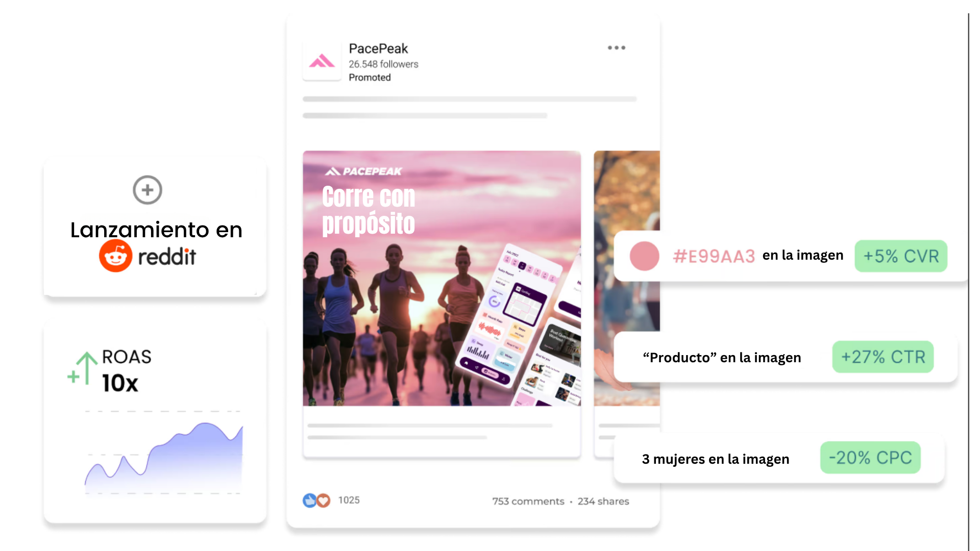980x551 pixels.
Task: Click the blue thumbs-up like reaction
Action: pyautogui.click(x=309, y=500)
